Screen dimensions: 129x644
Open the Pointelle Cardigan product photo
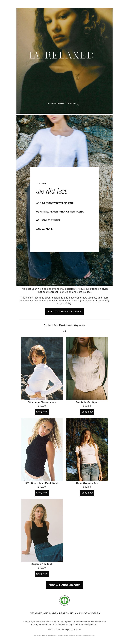pyautogui.click(x=87, y=368)
